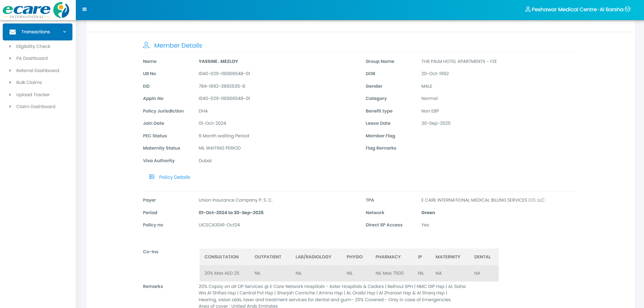The height and width of the screenshot is (308, 644).
Task: Navigate to Claim Dashboard
Action: pos(36,107)
